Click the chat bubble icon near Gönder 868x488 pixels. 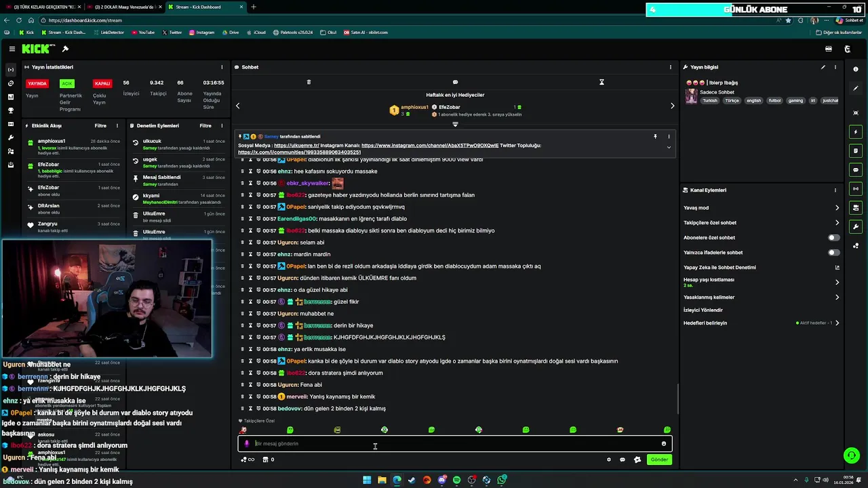623,460
